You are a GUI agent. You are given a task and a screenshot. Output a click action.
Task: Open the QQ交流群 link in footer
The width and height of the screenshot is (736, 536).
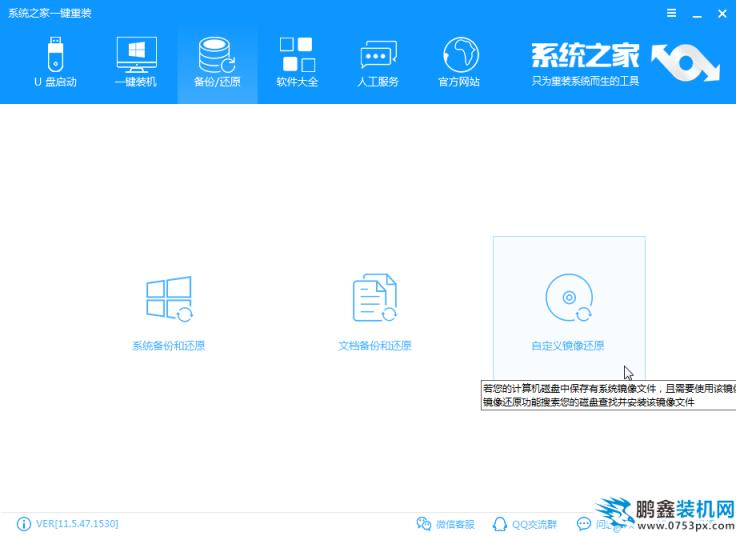click(x=534, y=524)
